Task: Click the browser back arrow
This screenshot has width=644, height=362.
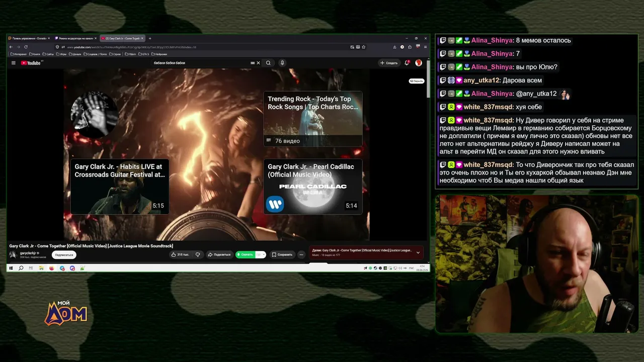Action: (11, 47)
